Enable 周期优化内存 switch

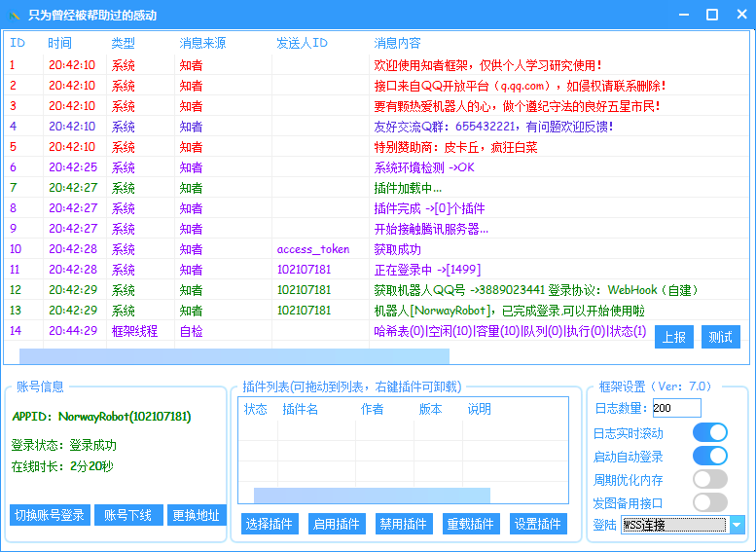[709, 479]
